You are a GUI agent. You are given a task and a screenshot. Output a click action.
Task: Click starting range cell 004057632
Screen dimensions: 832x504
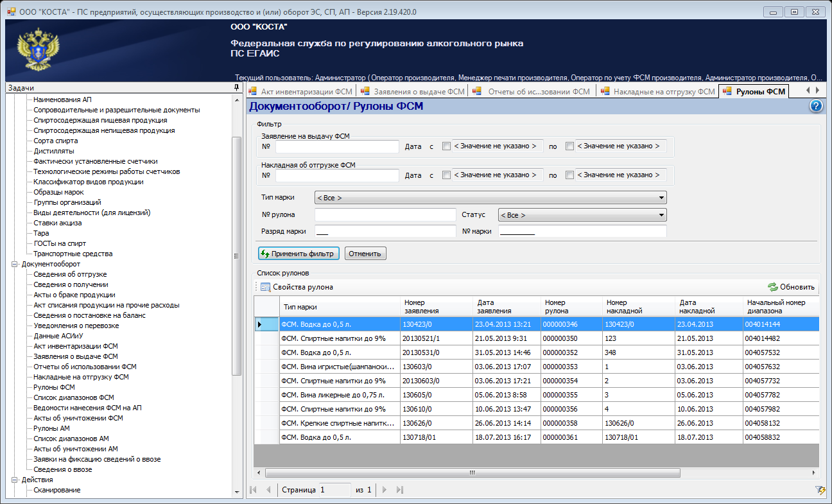coord(781,367)
